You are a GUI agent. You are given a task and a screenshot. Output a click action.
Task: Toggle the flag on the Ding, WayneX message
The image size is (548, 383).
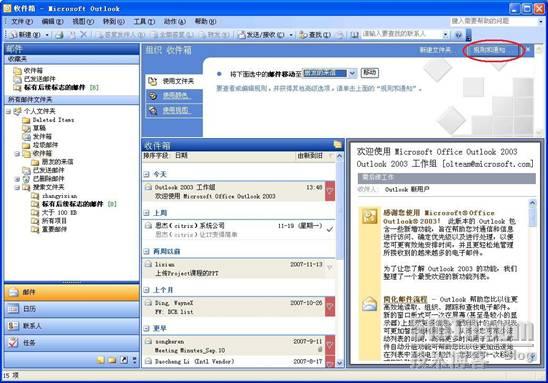tap(330, 306)
